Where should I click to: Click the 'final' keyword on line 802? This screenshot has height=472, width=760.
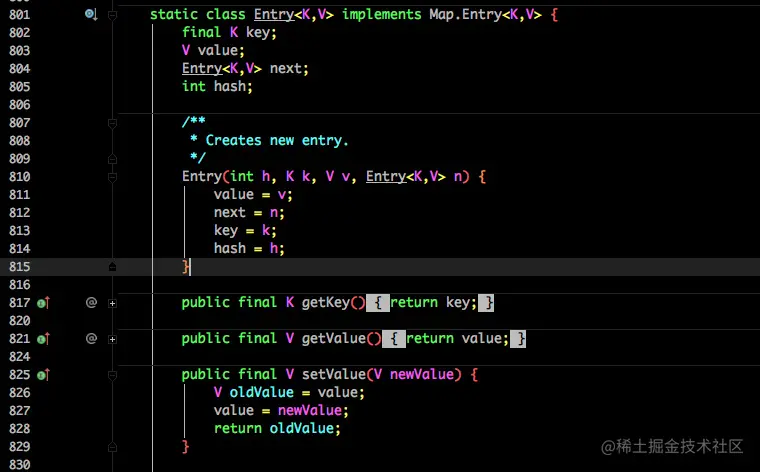tap(202, 32)
